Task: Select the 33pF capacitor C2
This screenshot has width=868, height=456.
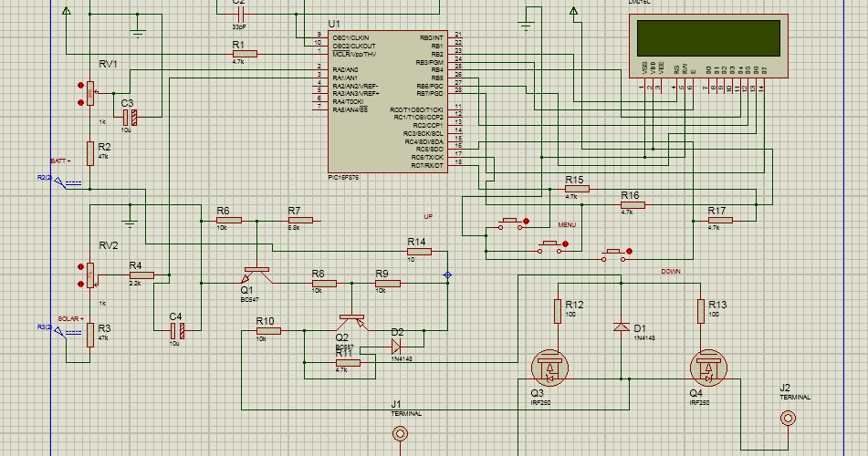Action: coord(239,14)
